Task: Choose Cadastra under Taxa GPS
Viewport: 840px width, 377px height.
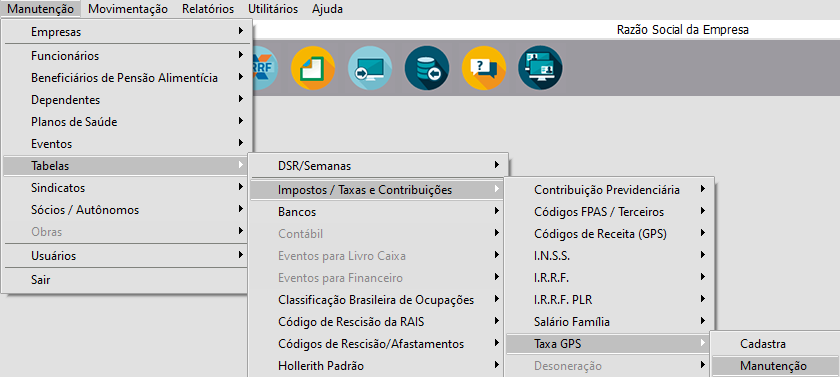Action: pos(775,344)
